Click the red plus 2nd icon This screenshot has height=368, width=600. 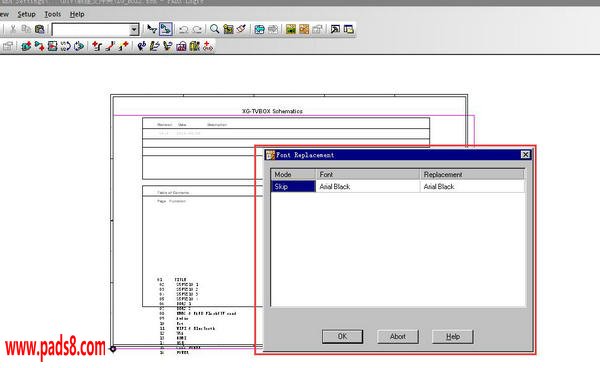[208, 46]
